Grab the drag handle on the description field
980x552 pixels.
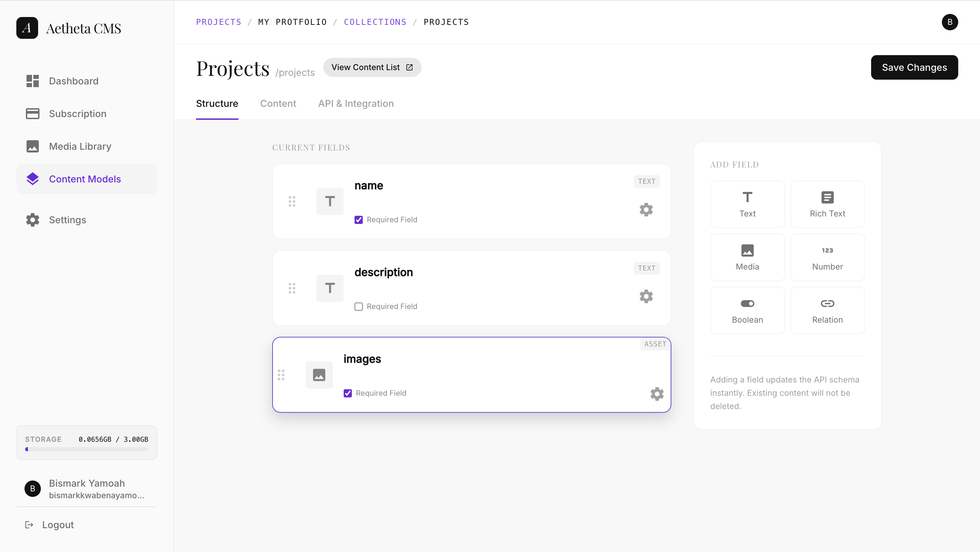292,288
